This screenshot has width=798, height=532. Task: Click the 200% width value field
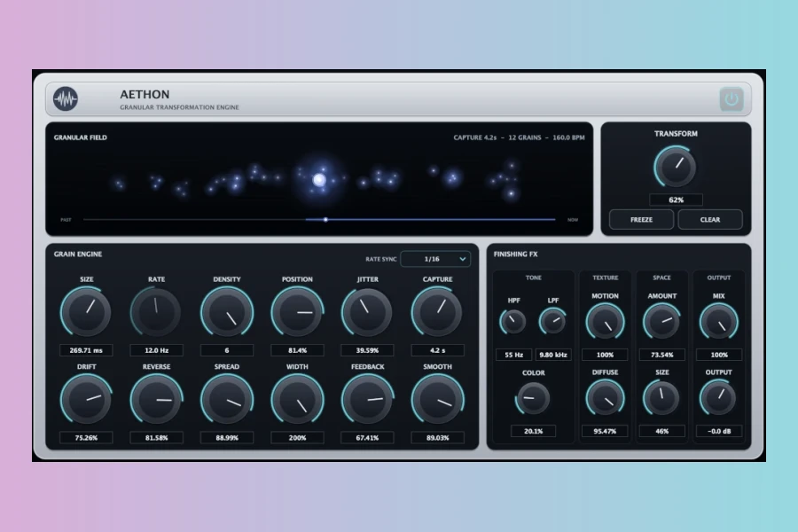point(297,437)
